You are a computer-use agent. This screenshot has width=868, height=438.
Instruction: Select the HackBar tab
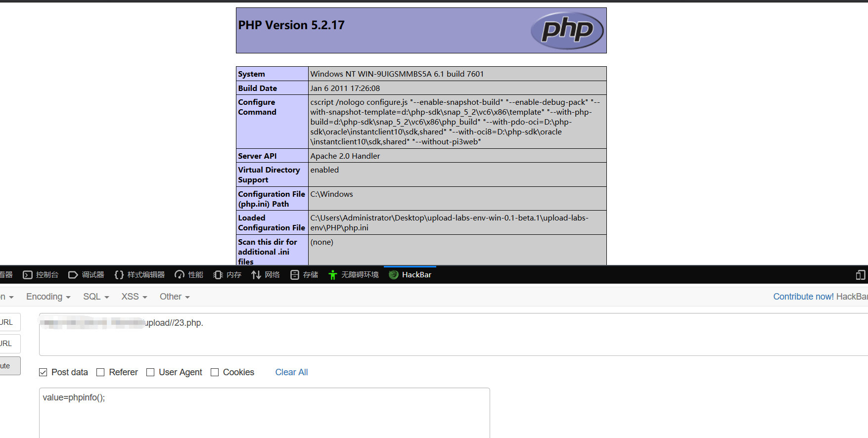click(x=410, y=275)
